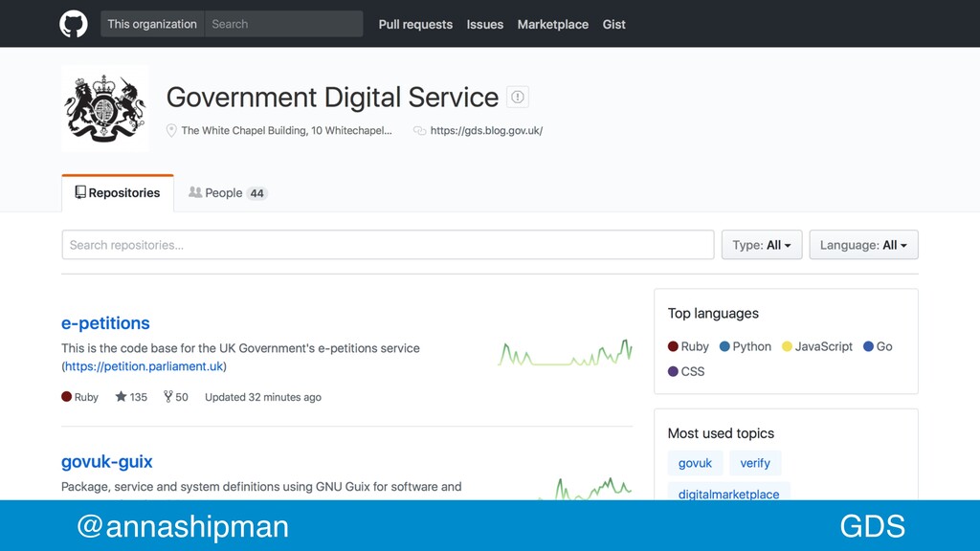Click the link chain icon
The image size is (980, 551).
[419, 130]
